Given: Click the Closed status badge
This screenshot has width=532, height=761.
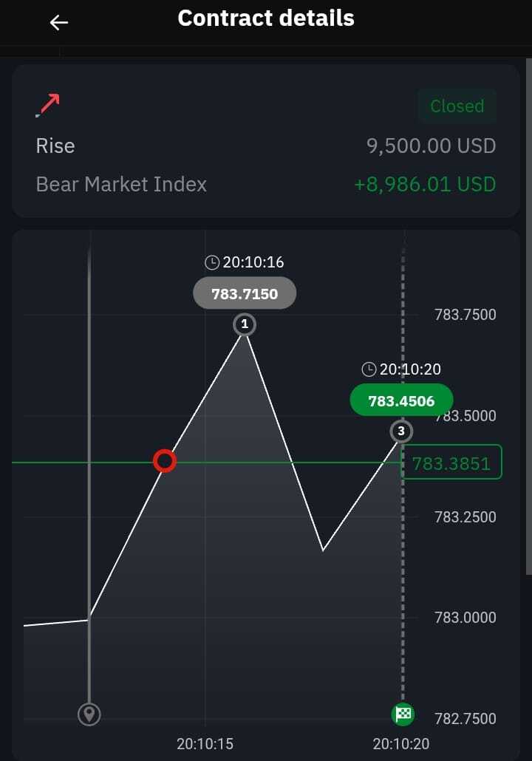Looking at the screenshot, I should pyautogui.click(x=457, y=106).
